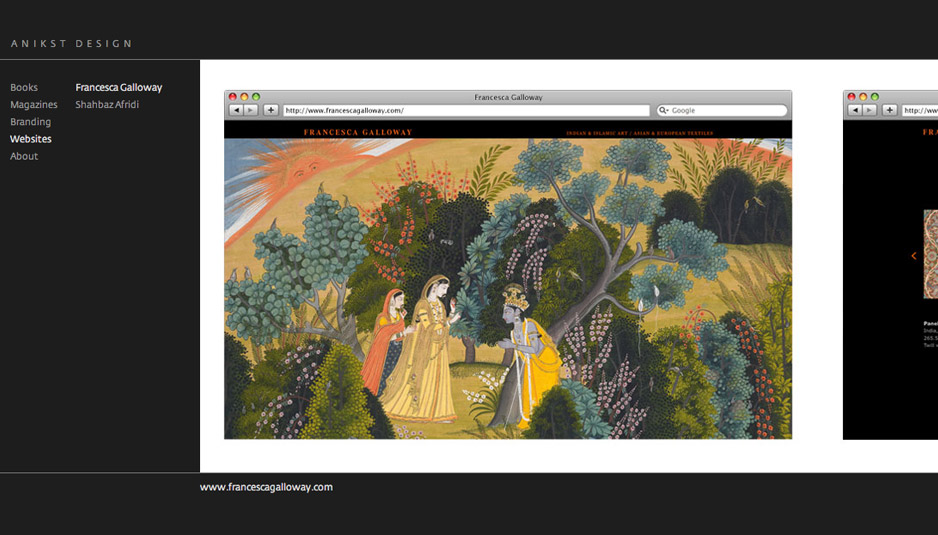938x535 pixels.
Task: Click the textile image in second screenshot
Action: coord(931,254)
